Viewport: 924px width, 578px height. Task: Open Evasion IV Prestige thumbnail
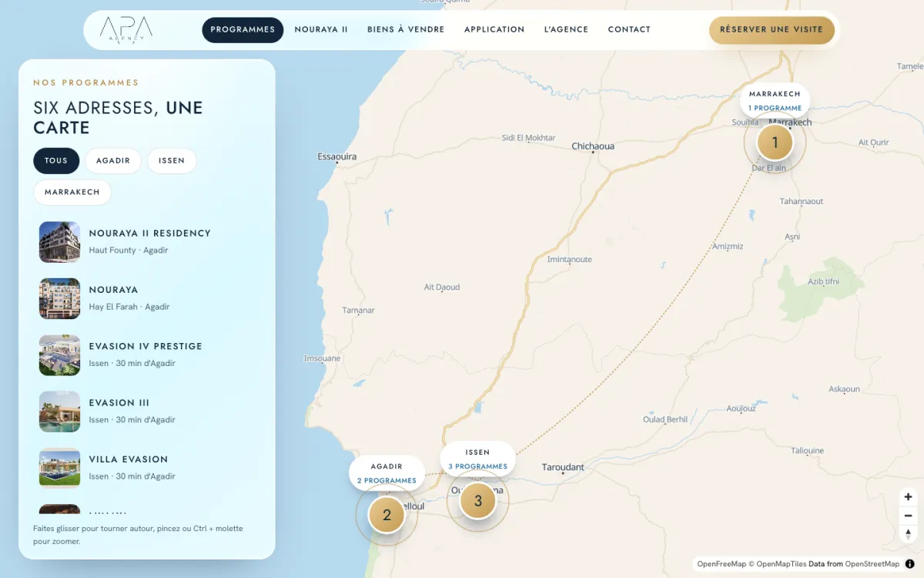coord(59,355)
